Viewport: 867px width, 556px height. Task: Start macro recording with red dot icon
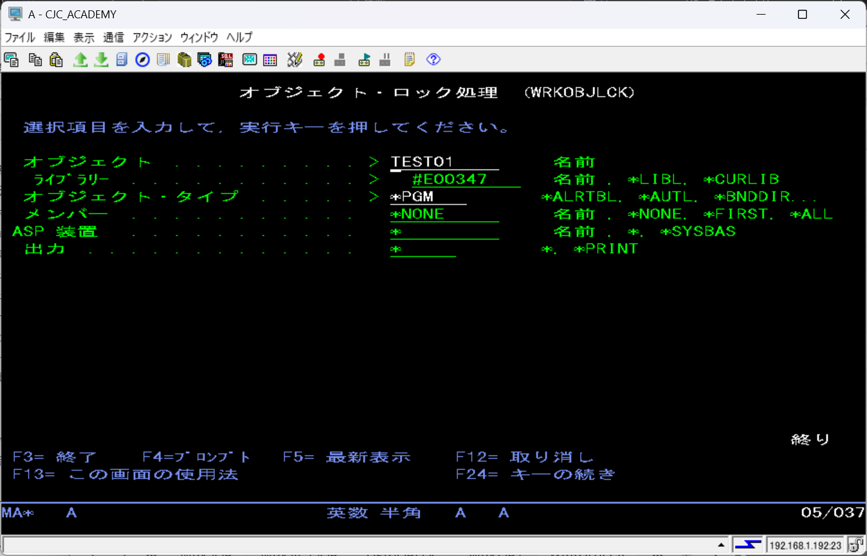[319, 60]
